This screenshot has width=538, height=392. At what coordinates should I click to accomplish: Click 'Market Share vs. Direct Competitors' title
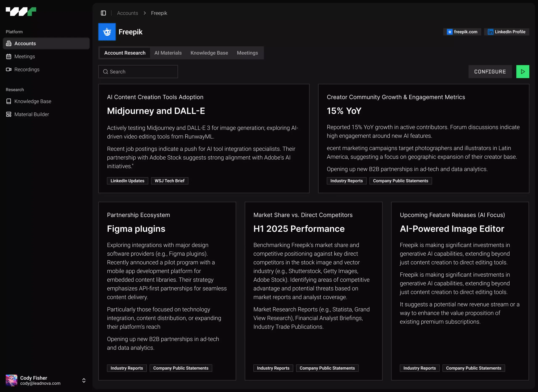pos(303,215)
